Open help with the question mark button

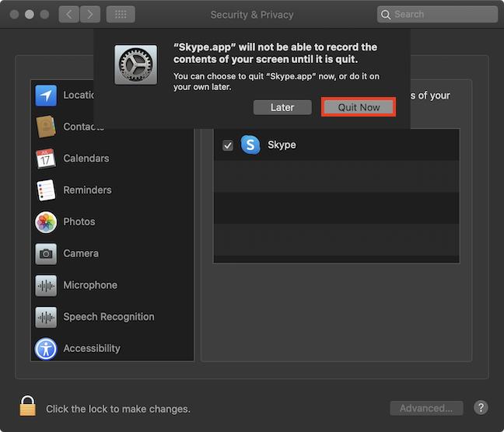[481, 408]
